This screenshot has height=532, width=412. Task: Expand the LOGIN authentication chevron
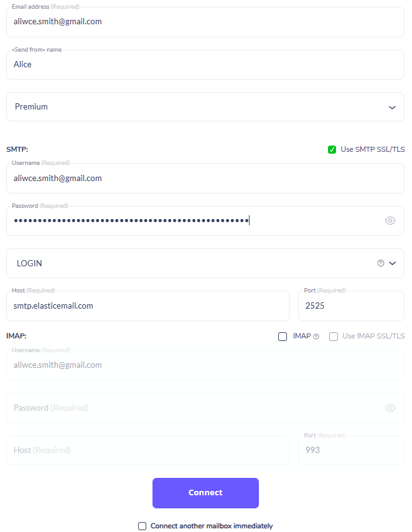click(x=392, y=263)
